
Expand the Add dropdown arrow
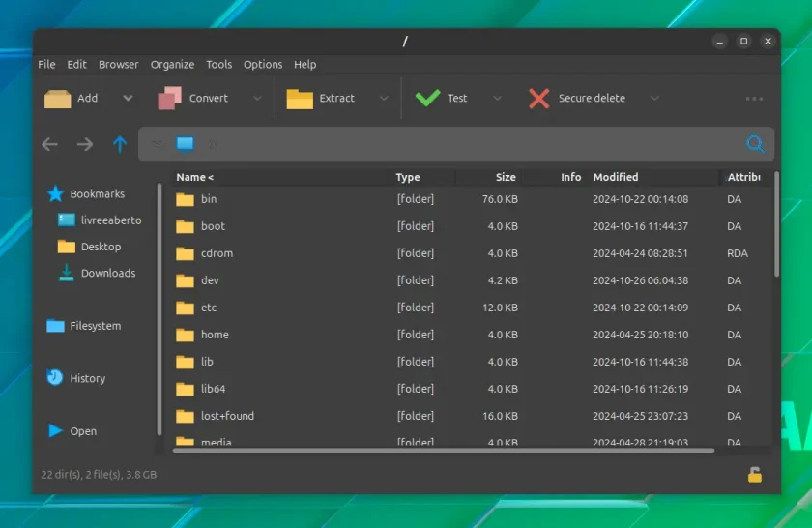[128, 98]
